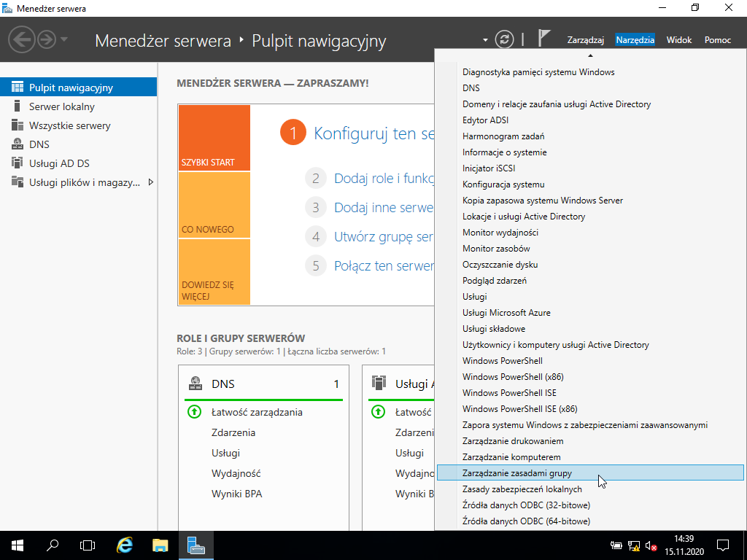747x560 pixels.
Task: Open the SZYBKI START tile
Action: [x=214, y=138]
